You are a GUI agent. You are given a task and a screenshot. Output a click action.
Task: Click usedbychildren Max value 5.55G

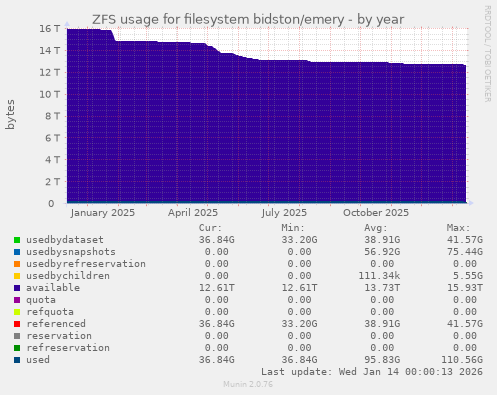(x=468, y=276)
